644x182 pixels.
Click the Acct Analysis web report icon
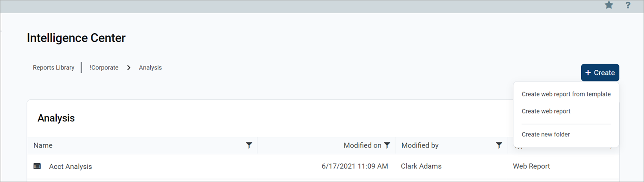pyautogui.click(x=37, y=166)
